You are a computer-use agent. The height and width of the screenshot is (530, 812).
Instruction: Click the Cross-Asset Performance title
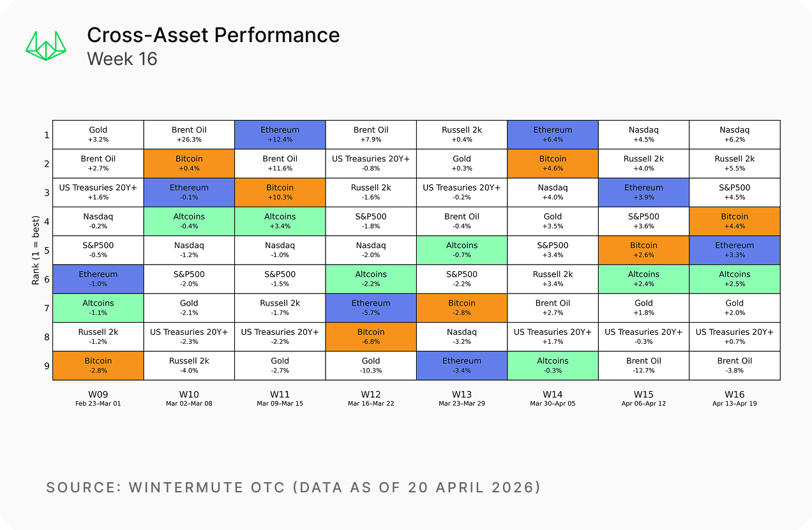click(213, 35)
